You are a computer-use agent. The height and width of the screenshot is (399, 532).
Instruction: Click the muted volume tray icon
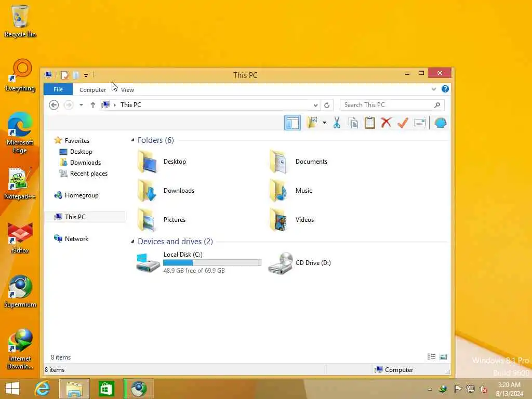483,389
